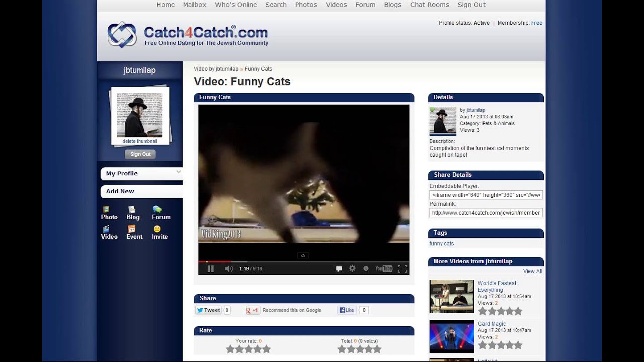
Task: Click Video by jbtumilap breadcrumb link
Action: pyautogui.click(x=216, y=69)
